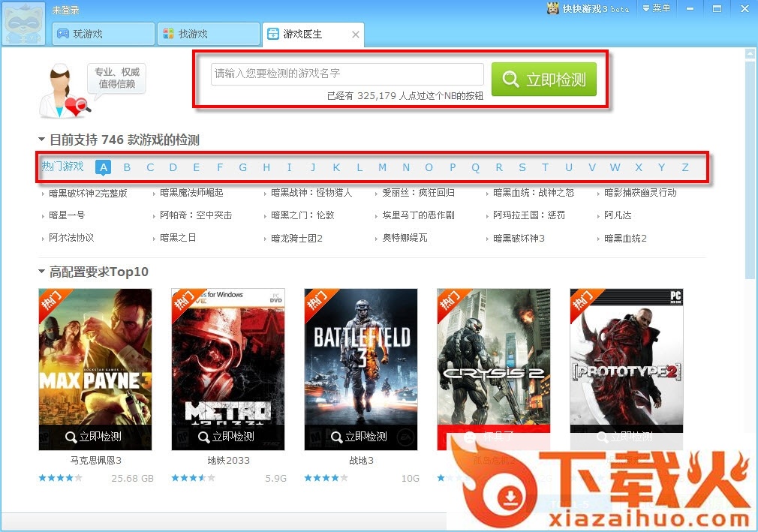
Task: Select letter W filter
Action: click(615, 167)
